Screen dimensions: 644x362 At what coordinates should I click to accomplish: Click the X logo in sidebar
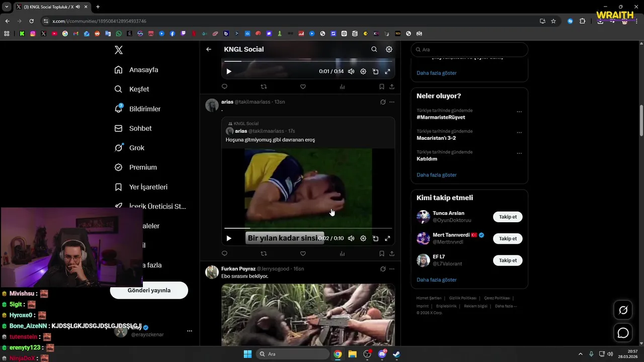(119, 50)
